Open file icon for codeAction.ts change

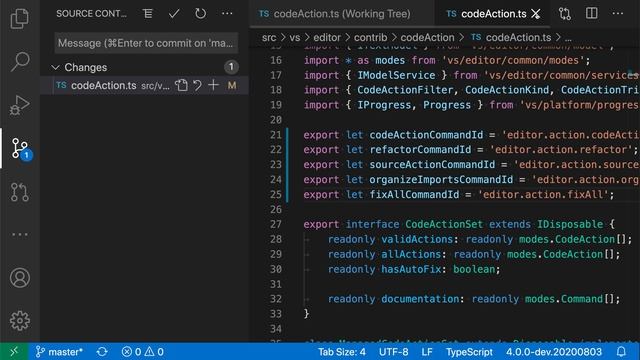(x=182, y=85)
